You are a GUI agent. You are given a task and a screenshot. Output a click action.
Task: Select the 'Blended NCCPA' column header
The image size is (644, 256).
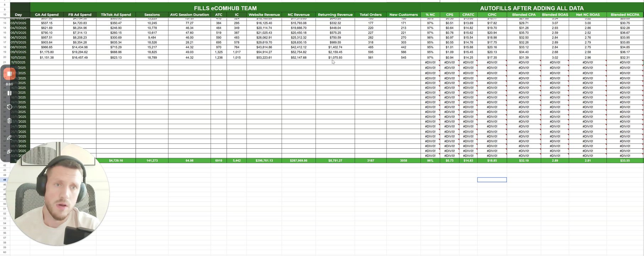pos(625,15)
